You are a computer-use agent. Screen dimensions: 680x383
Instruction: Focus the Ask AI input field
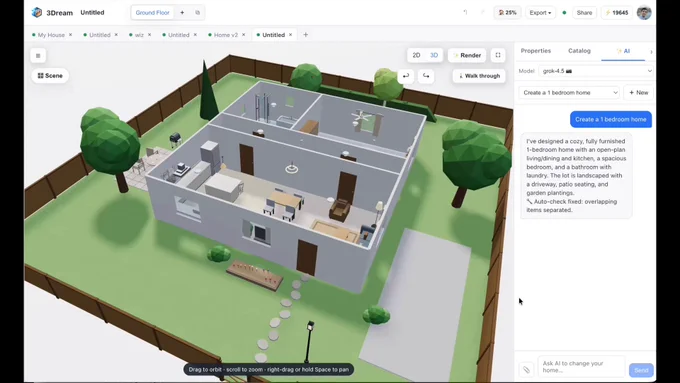click(x=581, y=367)
